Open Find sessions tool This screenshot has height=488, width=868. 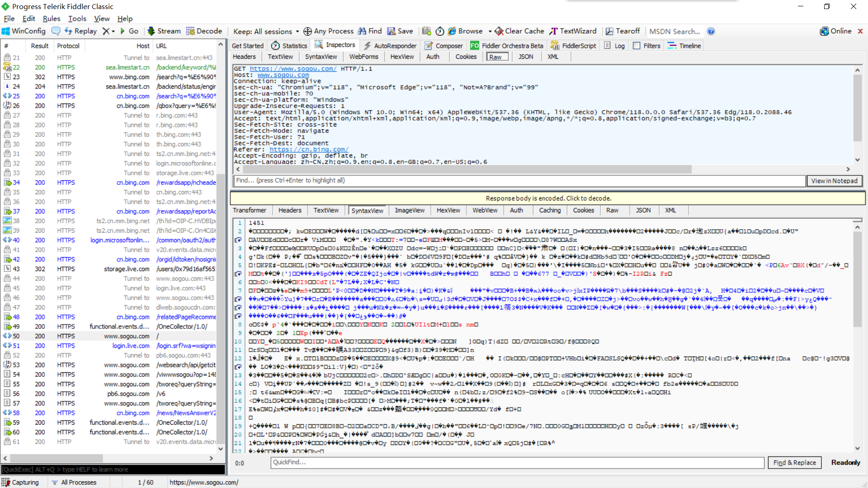370,31
